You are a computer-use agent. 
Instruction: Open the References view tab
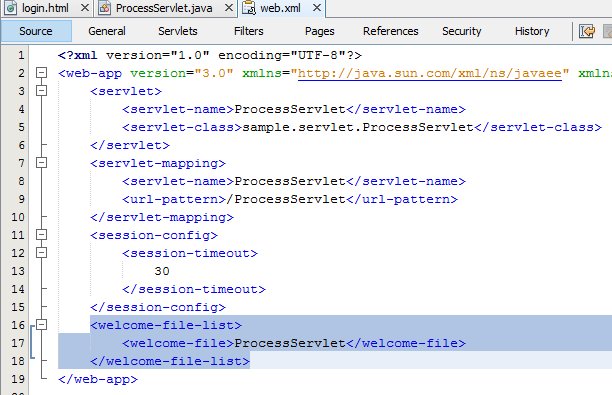pyautogui.click(x=391, y=31)
